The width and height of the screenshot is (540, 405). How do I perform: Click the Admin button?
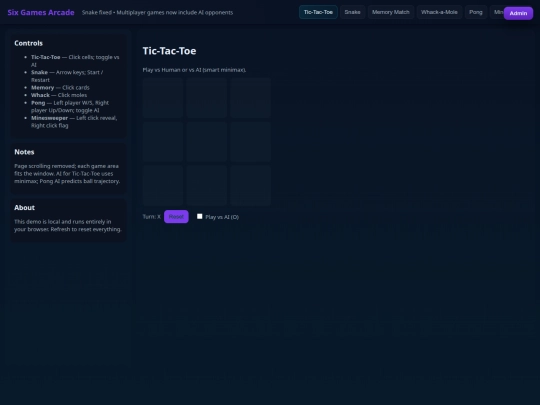[x=518, y=13]
